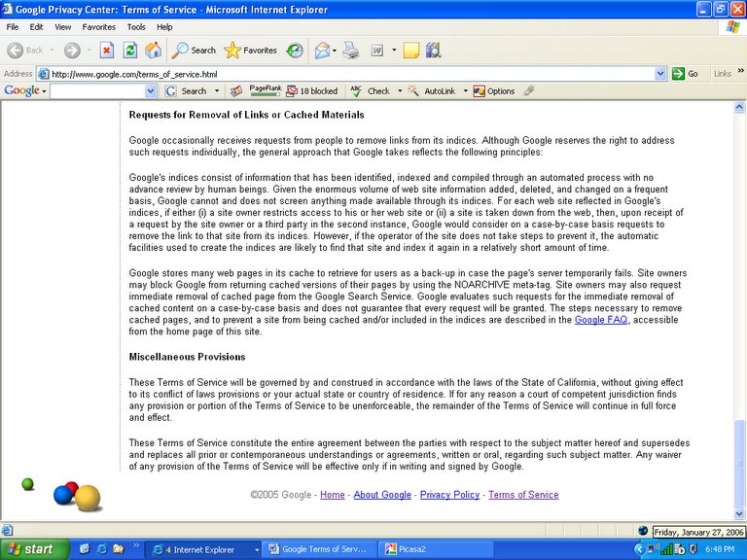747x560 pixels.
Task: Click the Forward arrow button
Action: [72, 50]
